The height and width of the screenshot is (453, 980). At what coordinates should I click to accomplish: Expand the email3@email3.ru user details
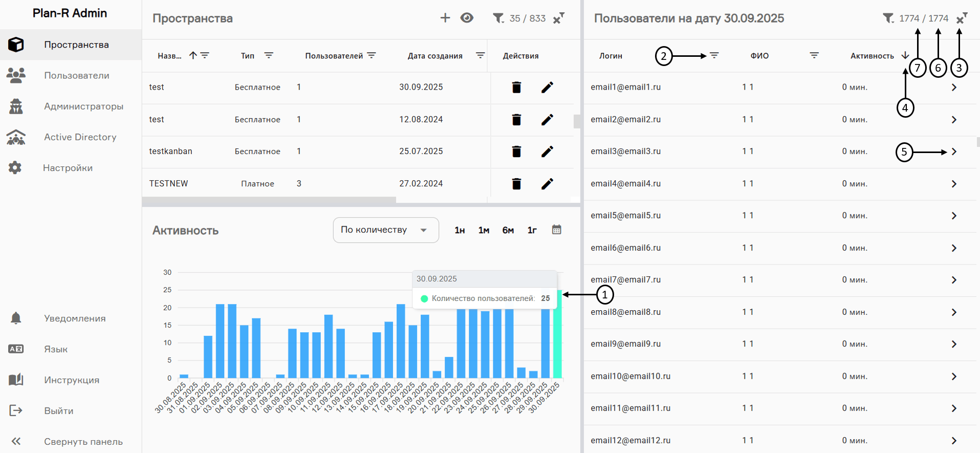point(954,152)
